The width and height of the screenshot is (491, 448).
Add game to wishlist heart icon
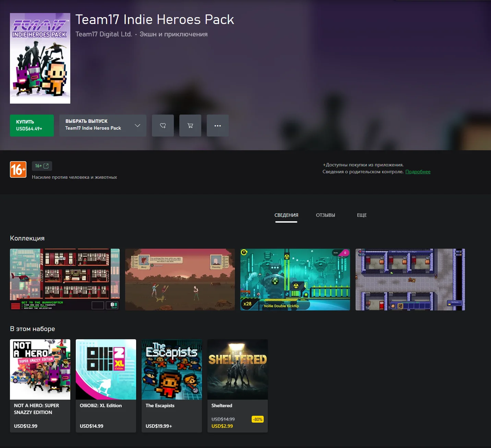pos(163,126)
